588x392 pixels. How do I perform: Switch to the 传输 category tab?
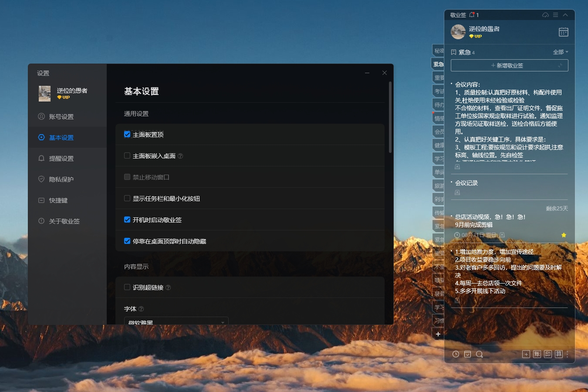click(439, 213)
